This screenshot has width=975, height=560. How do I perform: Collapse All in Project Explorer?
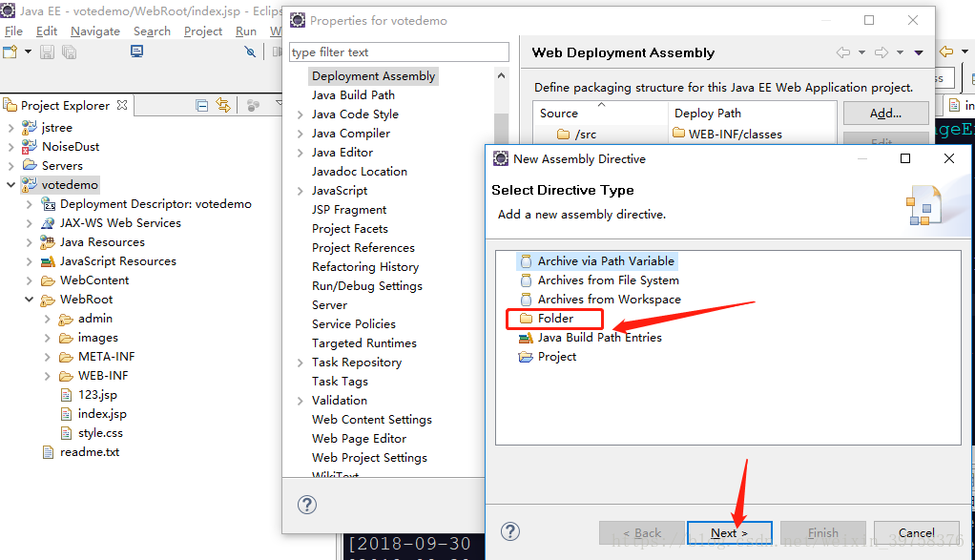201,106
